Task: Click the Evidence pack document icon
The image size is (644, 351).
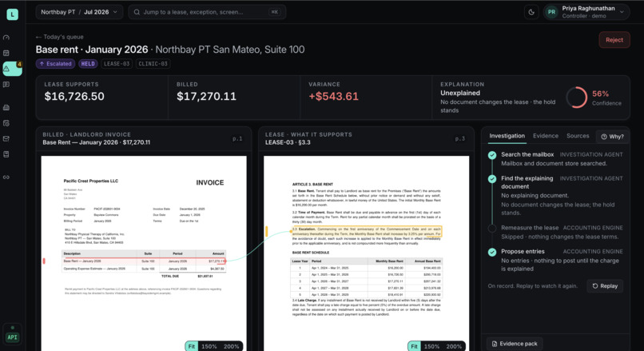Action: click(x=495, y=344)
